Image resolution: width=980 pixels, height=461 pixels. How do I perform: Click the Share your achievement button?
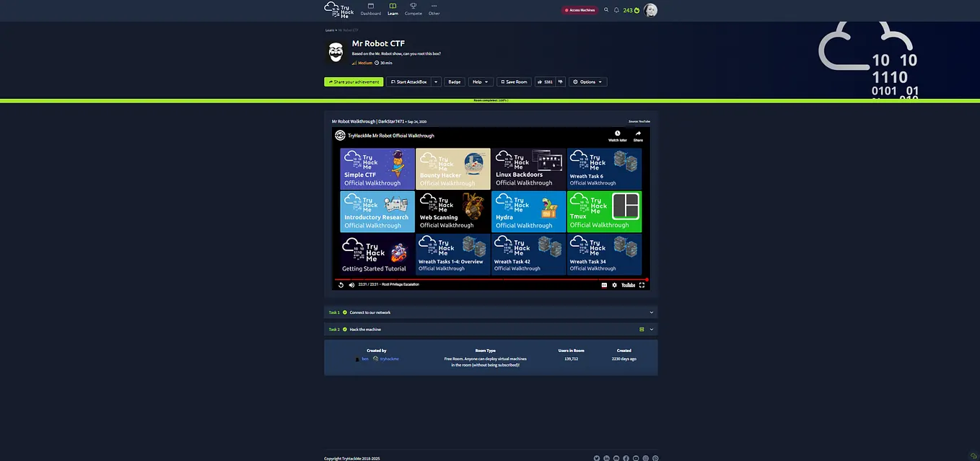pos(353,82)
